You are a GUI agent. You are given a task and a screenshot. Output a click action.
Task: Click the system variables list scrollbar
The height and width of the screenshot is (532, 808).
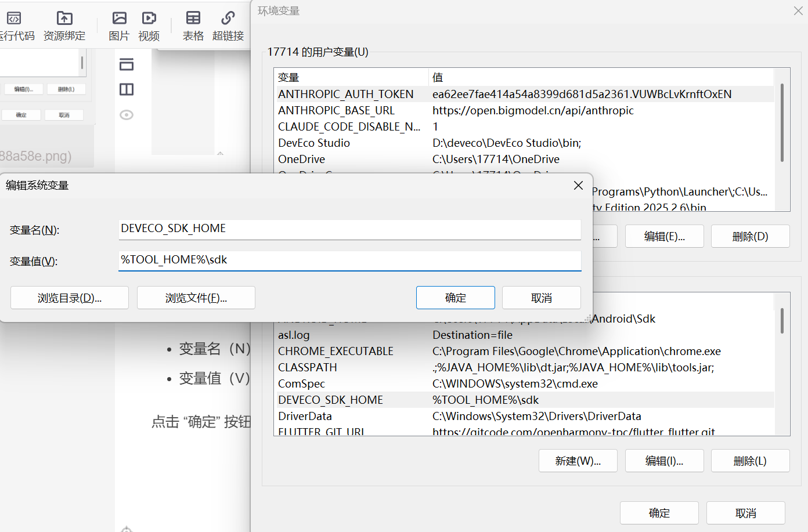tap(782, 321)
